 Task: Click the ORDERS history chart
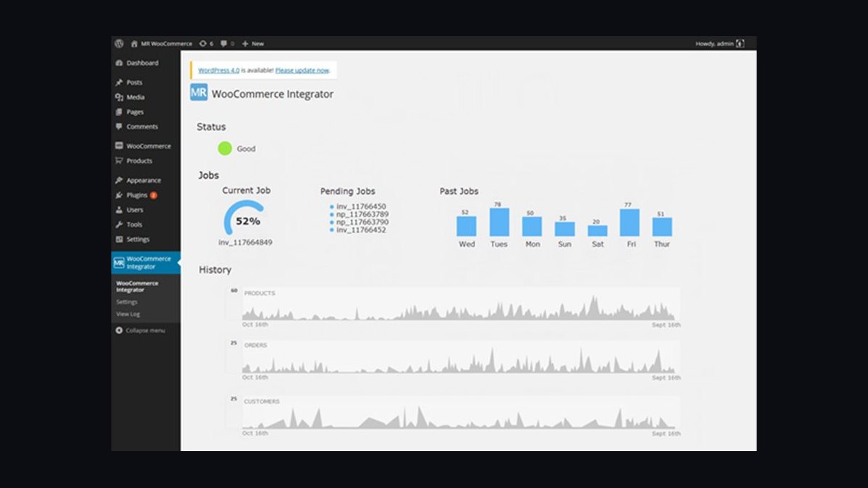pos(460,356)
